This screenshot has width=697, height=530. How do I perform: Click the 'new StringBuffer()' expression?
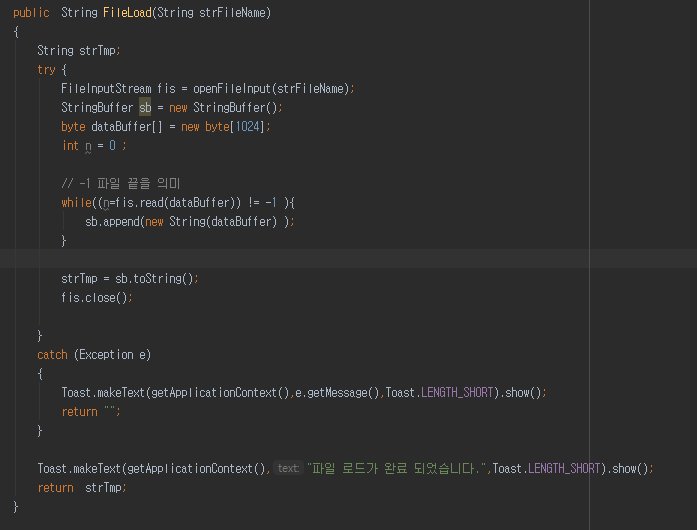click(223, 108)
